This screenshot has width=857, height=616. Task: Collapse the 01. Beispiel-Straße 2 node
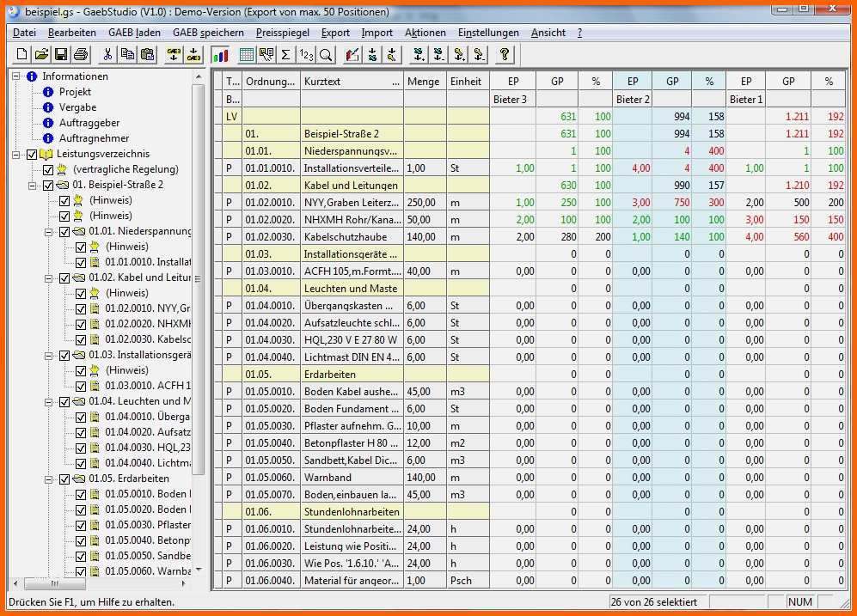[x=33, y=185]
